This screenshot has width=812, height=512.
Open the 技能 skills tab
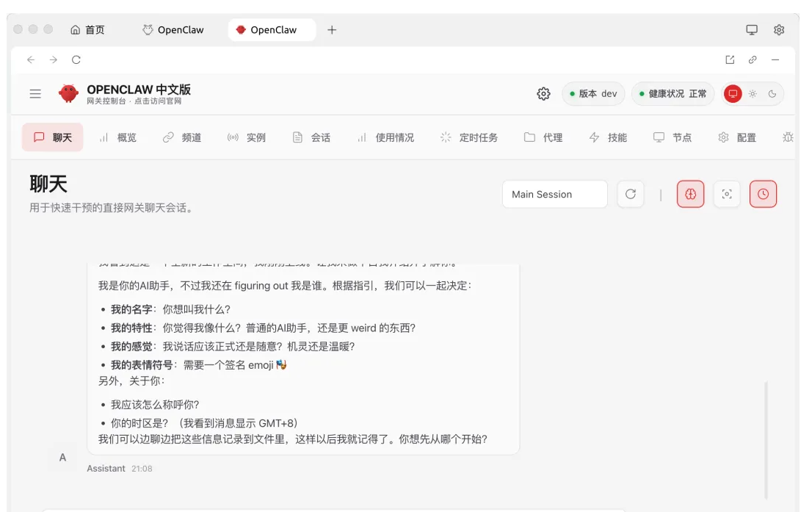click(608, 137)
